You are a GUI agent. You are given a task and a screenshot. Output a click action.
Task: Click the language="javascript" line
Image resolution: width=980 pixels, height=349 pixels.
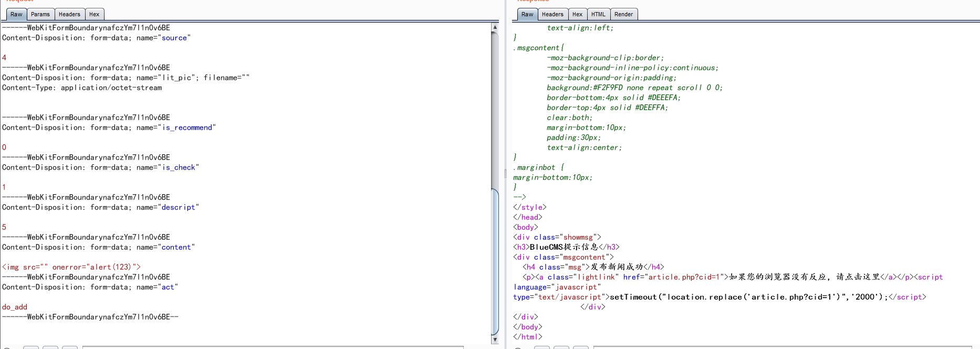[557, 287]
